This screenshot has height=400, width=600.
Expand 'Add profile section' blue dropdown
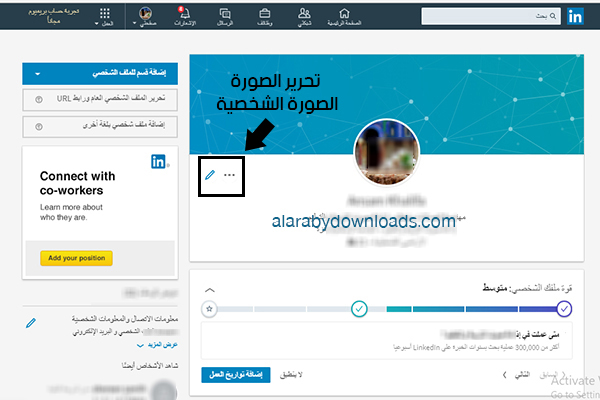[100, 73]
